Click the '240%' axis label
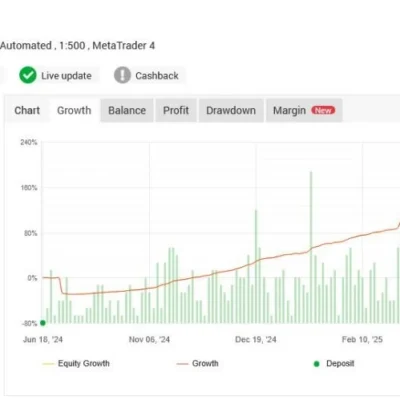This screenshot has width=400, height=400. coord(29,142)
